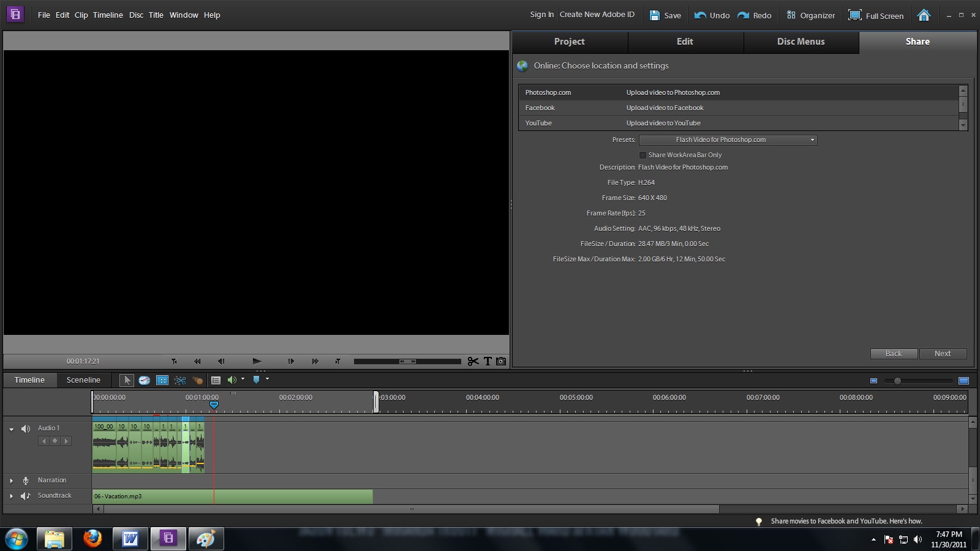Click the current-time indicator on the ruler
The image size is (980, 551).
point(214,405)
